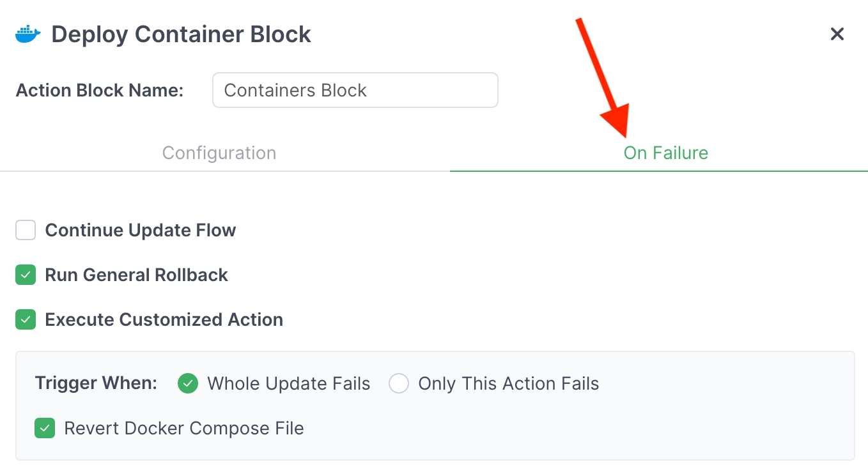
Task: Click the 'Continue Update Flow' label text
Action: 141,230
